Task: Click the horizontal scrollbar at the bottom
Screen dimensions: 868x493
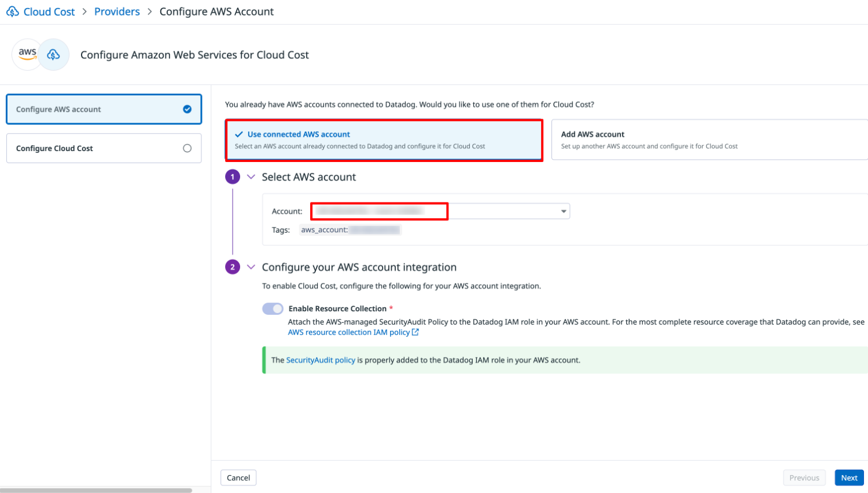Action: coord(96,490)
